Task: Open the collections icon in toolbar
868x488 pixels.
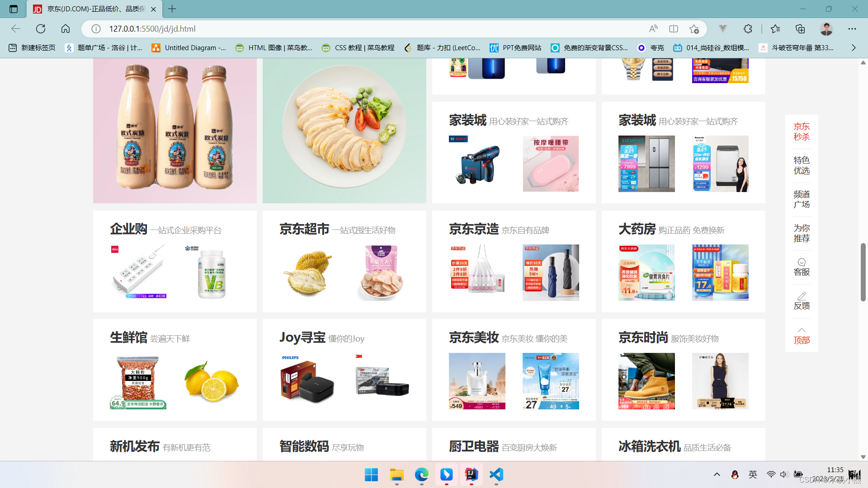Action: (x=800, y=29)
